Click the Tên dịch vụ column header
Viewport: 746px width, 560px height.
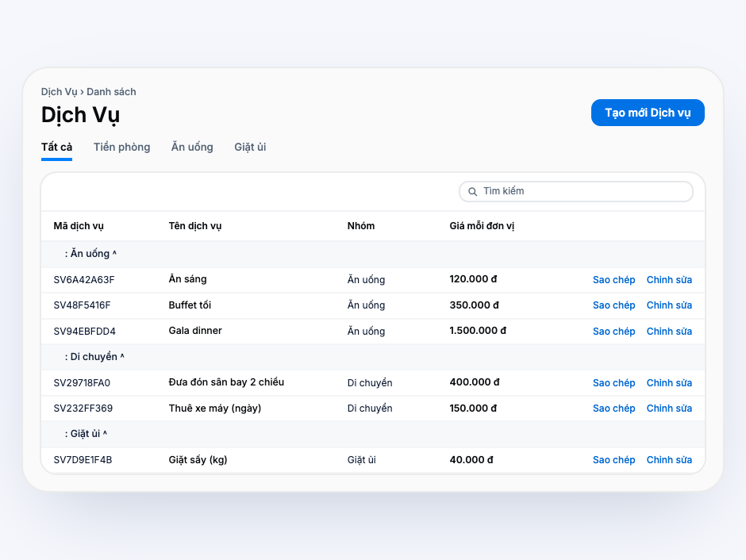coord(195,226)
